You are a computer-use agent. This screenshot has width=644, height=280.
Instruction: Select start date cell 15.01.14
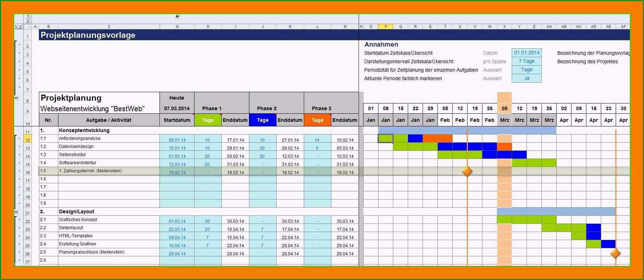177,147
